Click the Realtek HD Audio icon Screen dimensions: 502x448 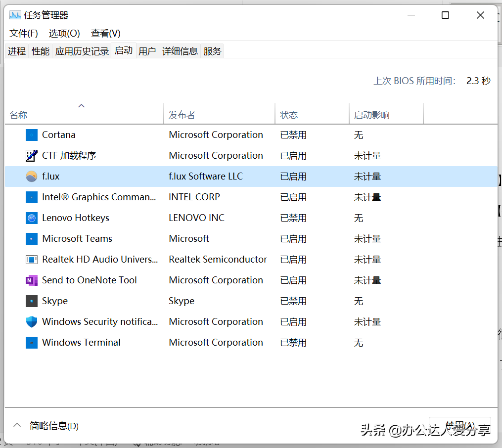[31, 260]
